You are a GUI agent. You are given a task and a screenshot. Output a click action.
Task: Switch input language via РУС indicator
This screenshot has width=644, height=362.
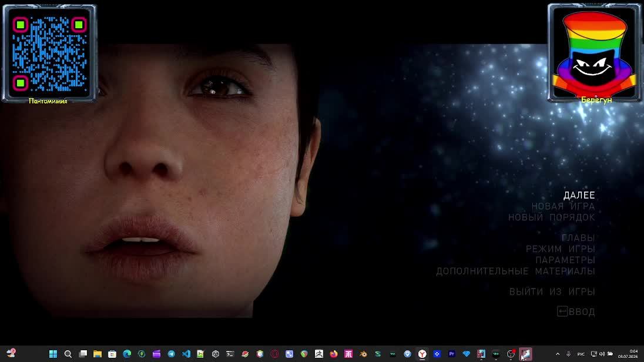[581, 354]
